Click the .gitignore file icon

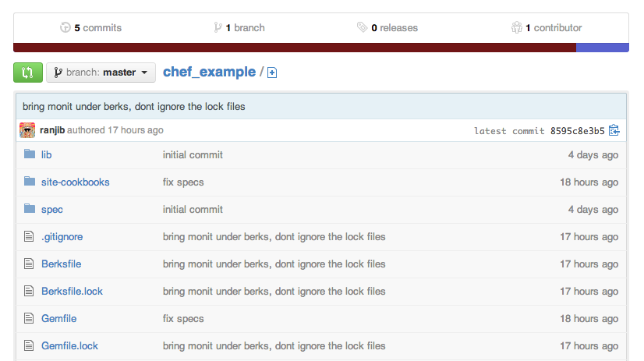[x=30, y=236]
